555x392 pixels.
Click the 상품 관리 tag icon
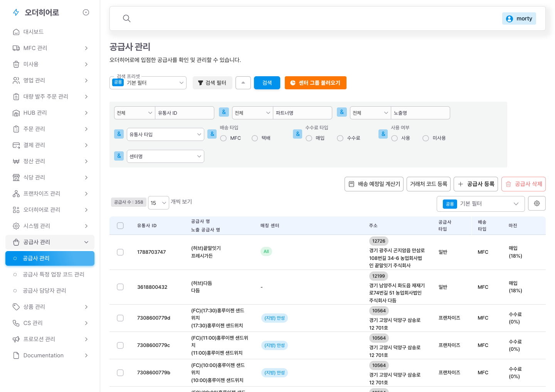point(16,307)
